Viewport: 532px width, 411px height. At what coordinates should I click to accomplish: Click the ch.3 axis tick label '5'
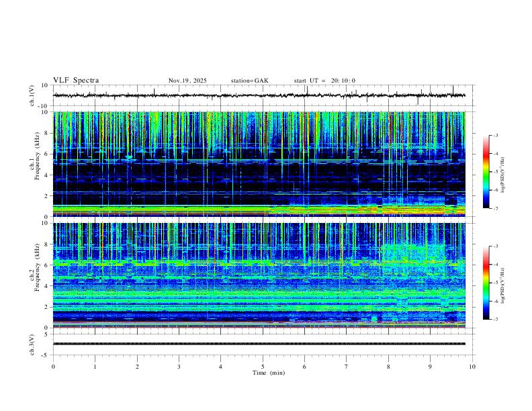pyautogui.click(x=46, y=334)
